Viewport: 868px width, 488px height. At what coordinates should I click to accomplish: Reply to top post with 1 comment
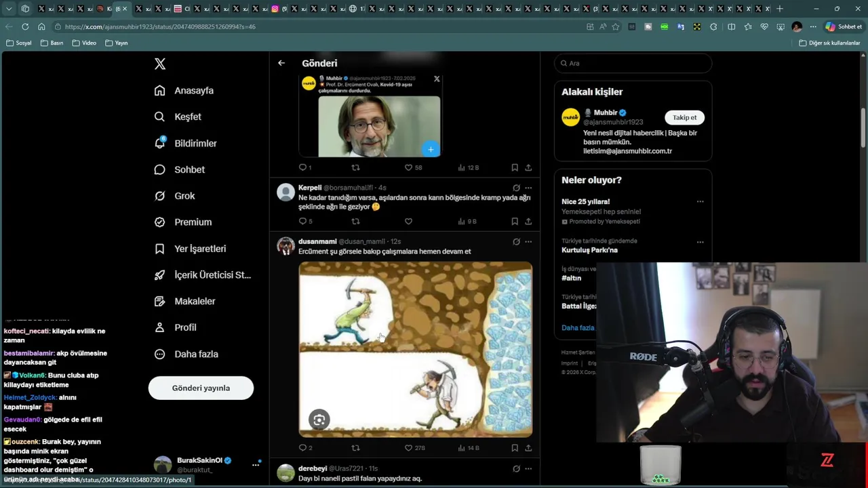pyautogui.click(x=305, y=167)
